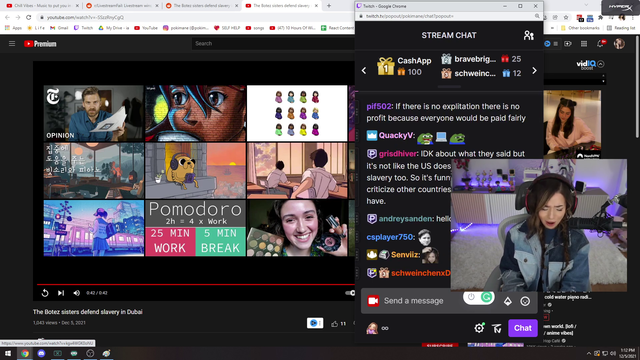Image resolution: width=640 pixels, height=360 pixels.
Task: Show previous gift leaderboard page
Action: coord(364,71)
